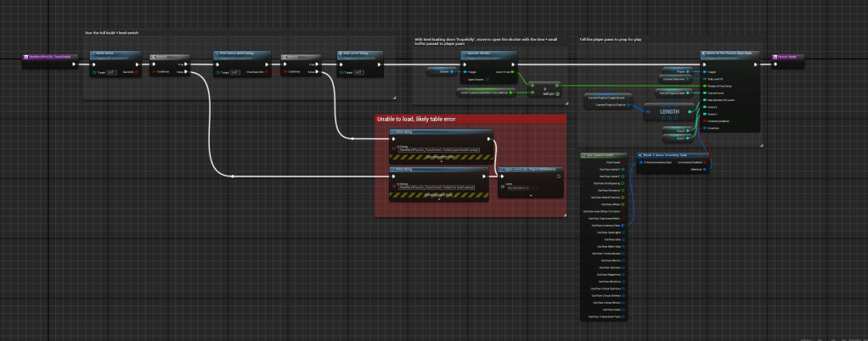This screenshot has height=341, width=868.
Task: Click the Shutter variable getter node
Action: pos(442,72)
